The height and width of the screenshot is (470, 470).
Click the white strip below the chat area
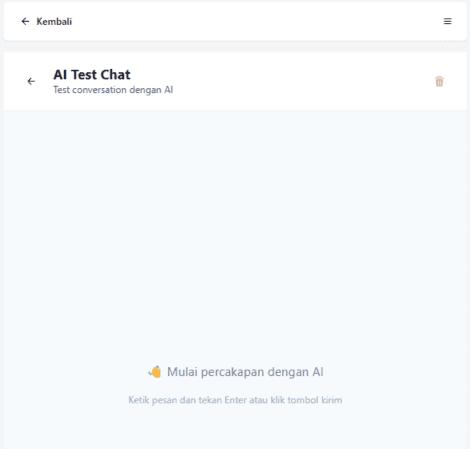coord(235,459)
